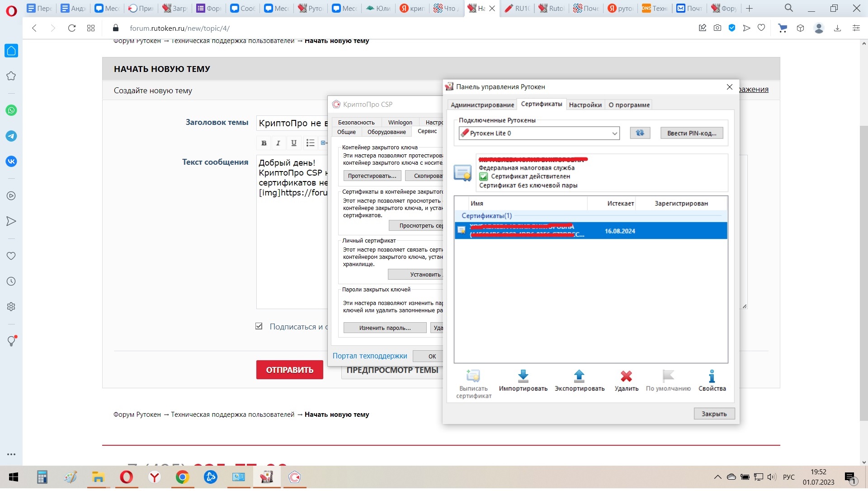
Task: Click ПРЕДПРОСМОТР ТЕМЫ button
Action: tap(392, 370)
